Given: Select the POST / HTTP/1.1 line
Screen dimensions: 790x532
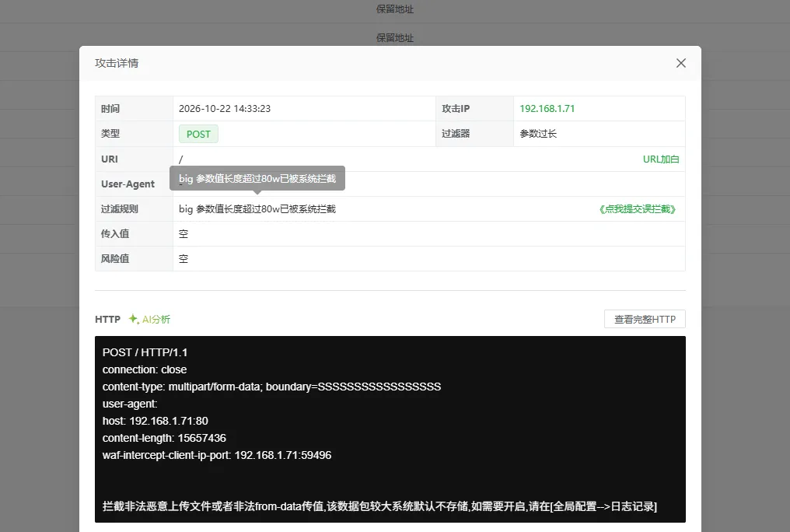Looking at the screenshot, I should click(145, 352).
